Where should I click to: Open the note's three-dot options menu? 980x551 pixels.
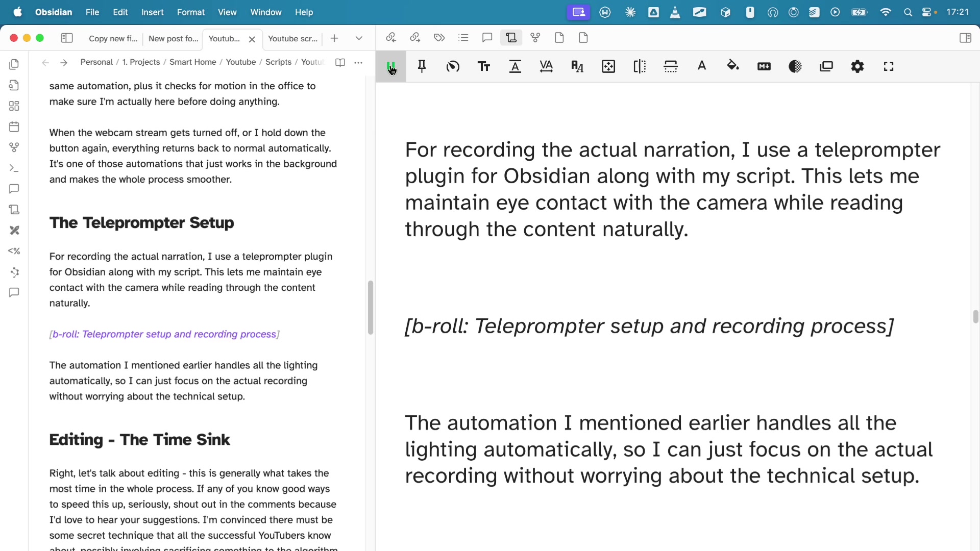click(x=359, y=62)
